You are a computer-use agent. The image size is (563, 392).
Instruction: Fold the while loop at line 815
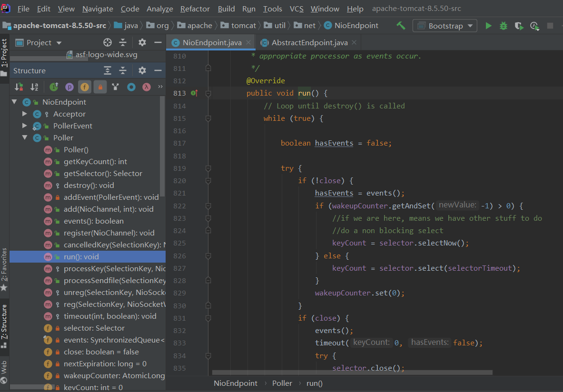pyautogui.click(x=208, y=118)
